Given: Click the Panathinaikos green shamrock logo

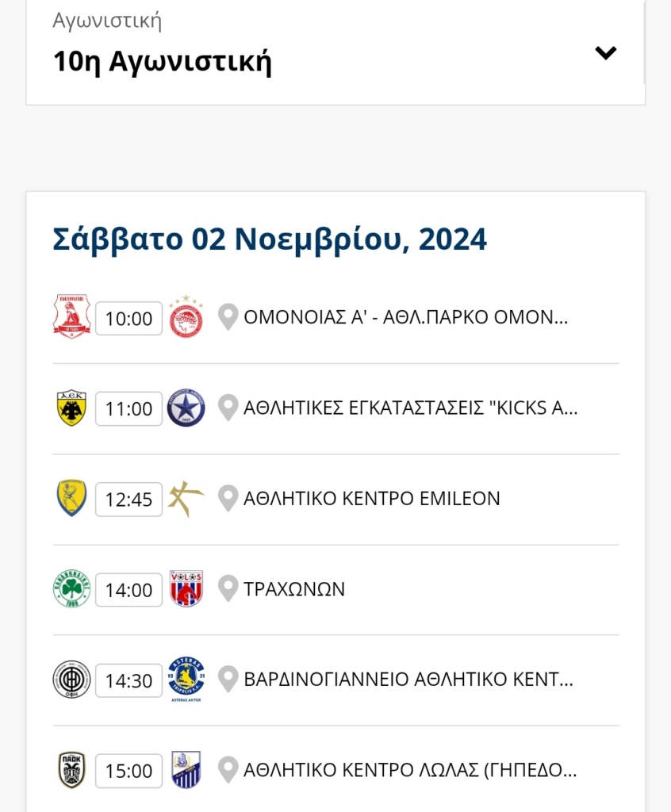Looking at the screenshot, I should tap(72, 589).
